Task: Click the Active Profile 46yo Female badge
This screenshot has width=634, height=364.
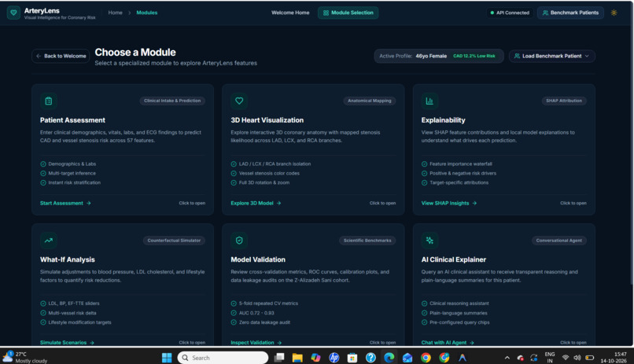Action: (439, 56)
